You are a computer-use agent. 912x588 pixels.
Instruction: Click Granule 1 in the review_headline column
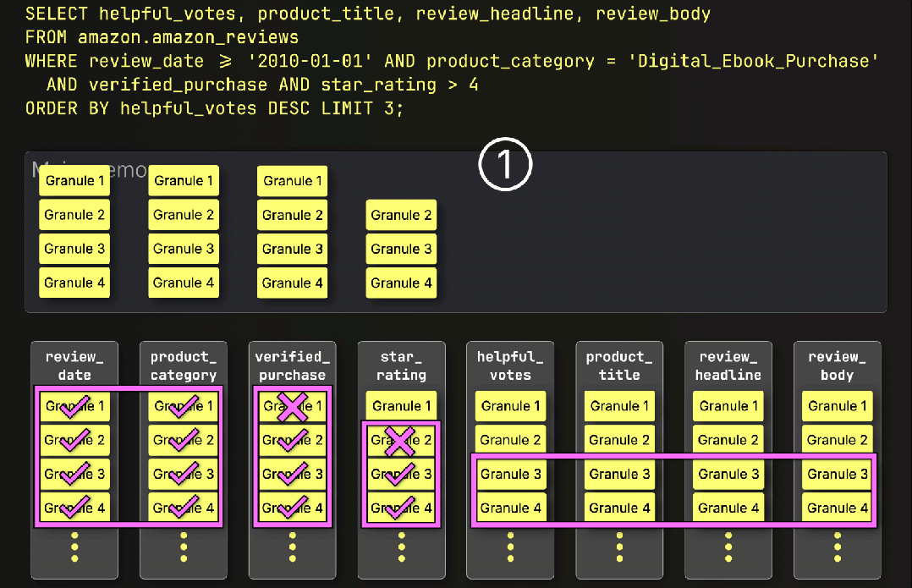coord(728,406)
